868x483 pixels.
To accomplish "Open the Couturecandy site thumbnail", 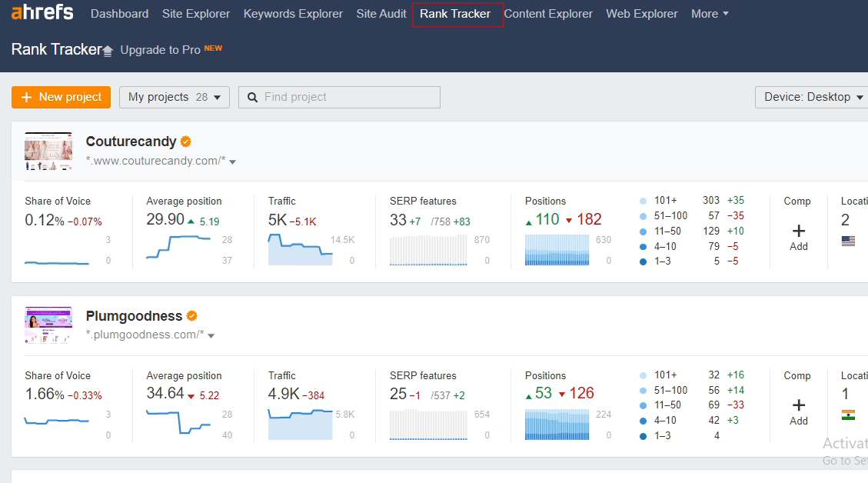I will point(48,151).
